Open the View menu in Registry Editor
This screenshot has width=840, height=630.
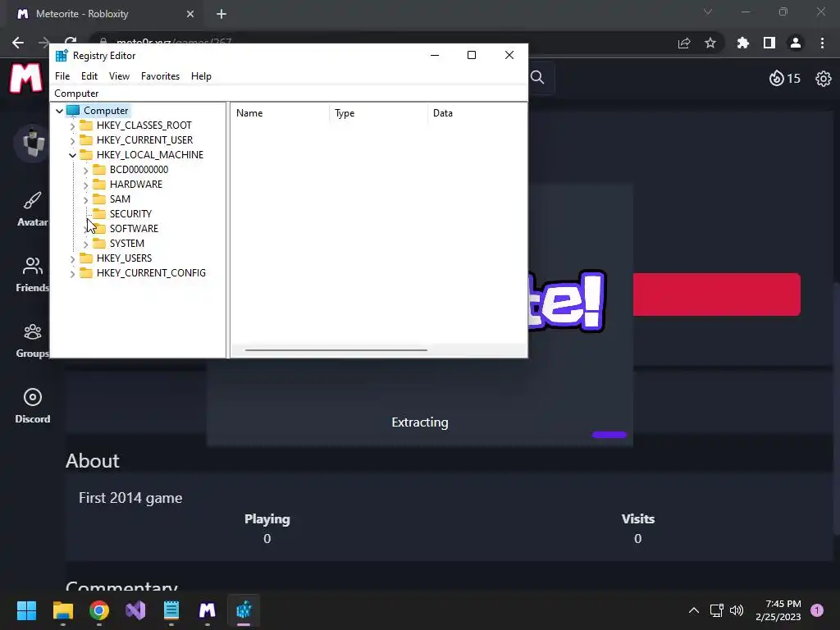click(119, 76)
